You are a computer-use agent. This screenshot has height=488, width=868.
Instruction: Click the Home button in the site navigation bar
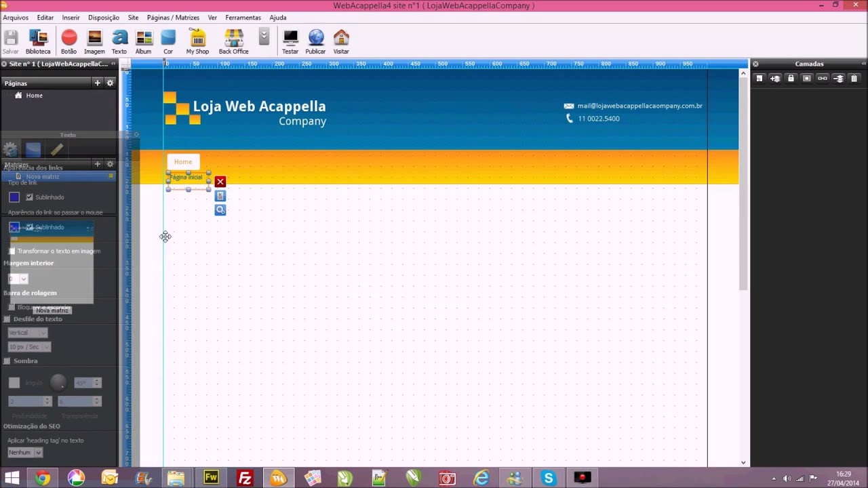[183, 162]
